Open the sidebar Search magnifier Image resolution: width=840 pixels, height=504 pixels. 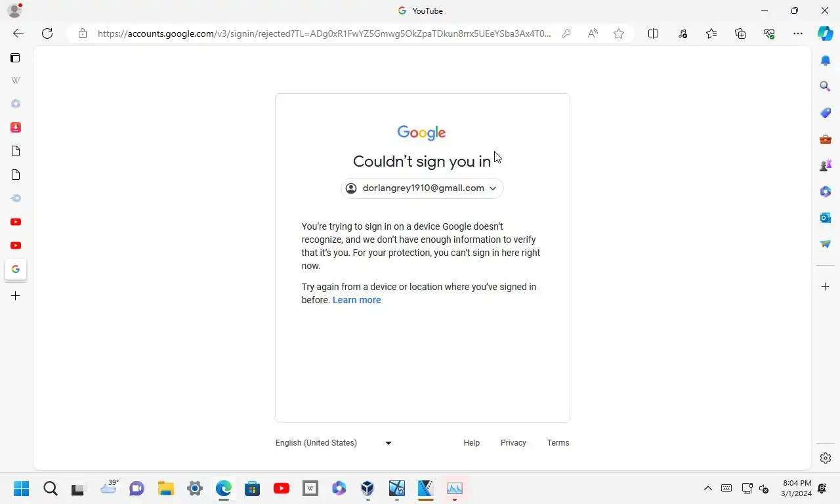(826, 87)
